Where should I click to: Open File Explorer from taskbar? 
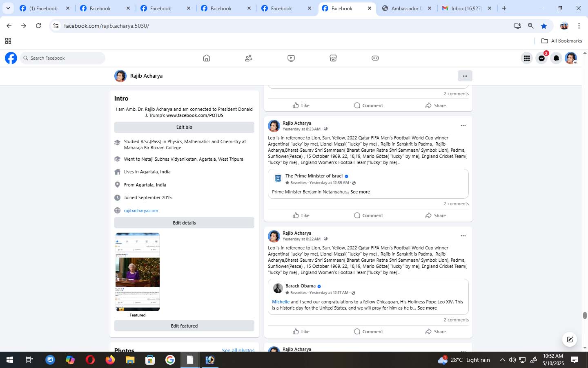[x=130, y=360]
